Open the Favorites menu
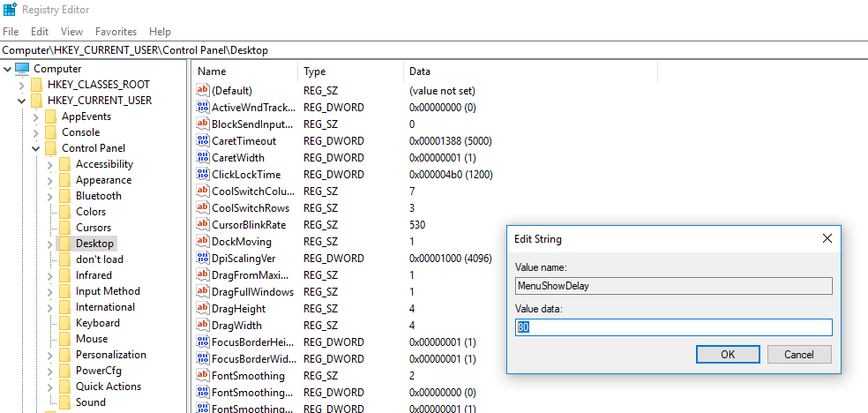 click(x=116, y=32)
